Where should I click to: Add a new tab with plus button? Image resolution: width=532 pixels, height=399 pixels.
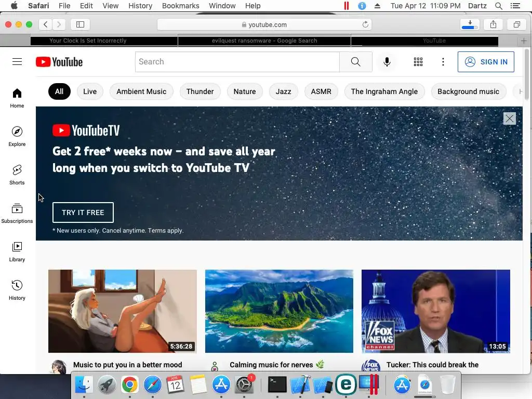pyautogui.click(x=524, y=41)
